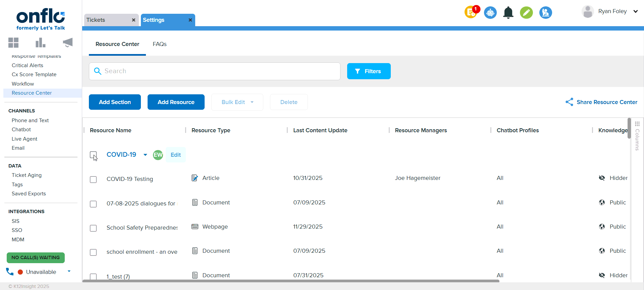Click the megaphone announcements icon
The width and height of the screenshot is (644, 290).
(x=67, y=43)
